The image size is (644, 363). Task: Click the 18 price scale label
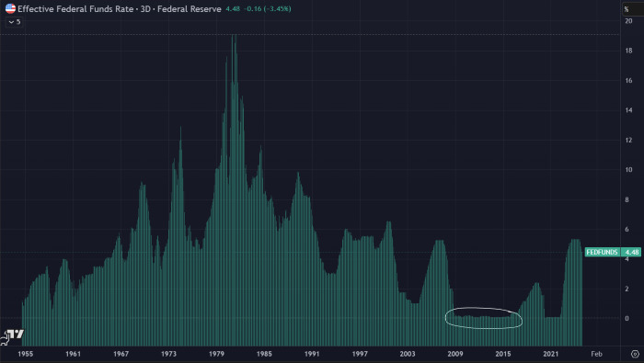click(628, 51)
